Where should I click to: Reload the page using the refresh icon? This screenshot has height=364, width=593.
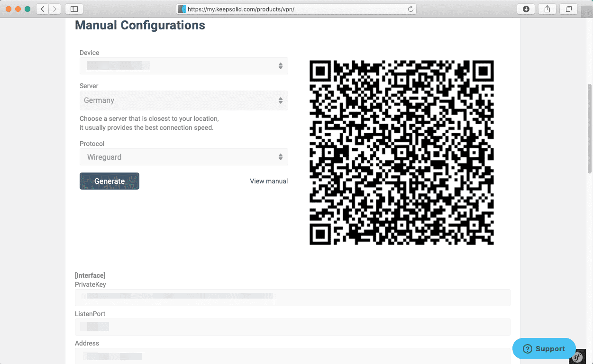click(411, 9)
